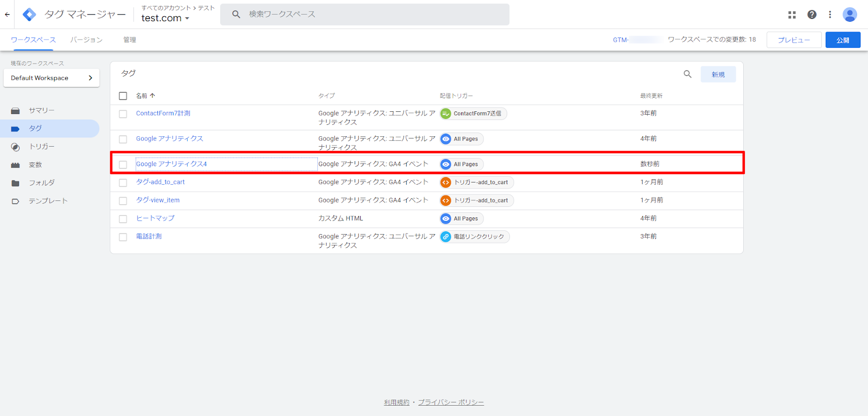Open the タグ-add_to_cart tag link
This screenshot has width=868, height=416.
click(x=161, y=182)
